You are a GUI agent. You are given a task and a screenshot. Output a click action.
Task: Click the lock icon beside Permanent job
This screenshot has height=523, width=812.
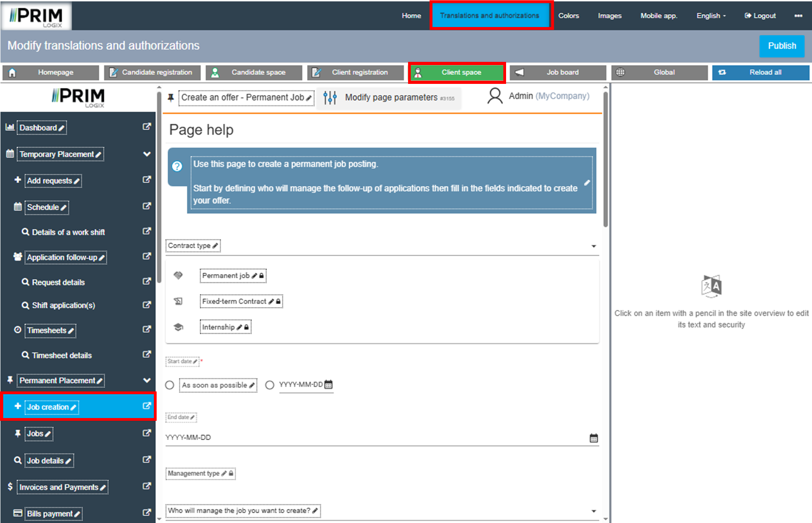pos(262,276)
